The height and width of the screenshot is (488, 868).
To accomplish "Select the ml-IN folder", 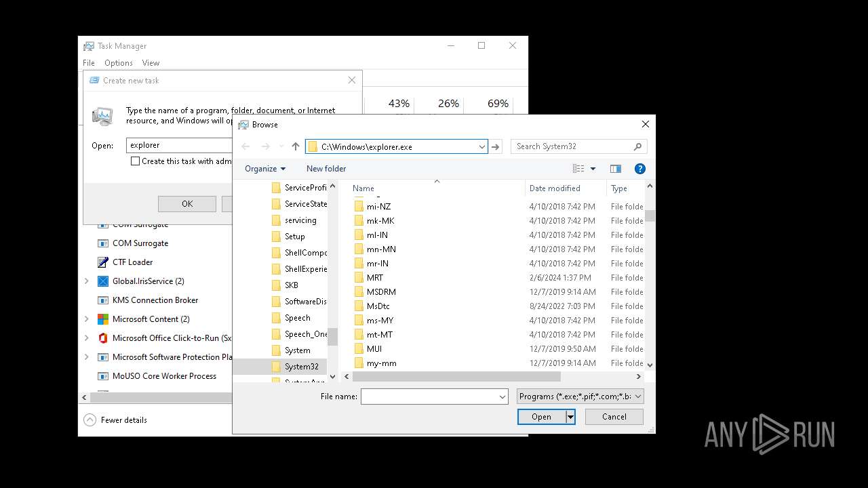I will [377, 235].
